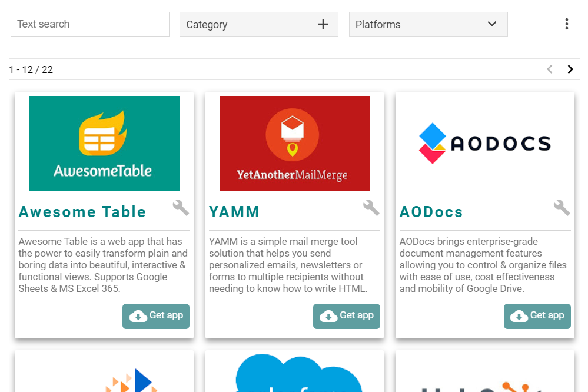This screenshot has height=392, width=588.
Task: Expand the Category filter with the plus icon
Action: 323,24
